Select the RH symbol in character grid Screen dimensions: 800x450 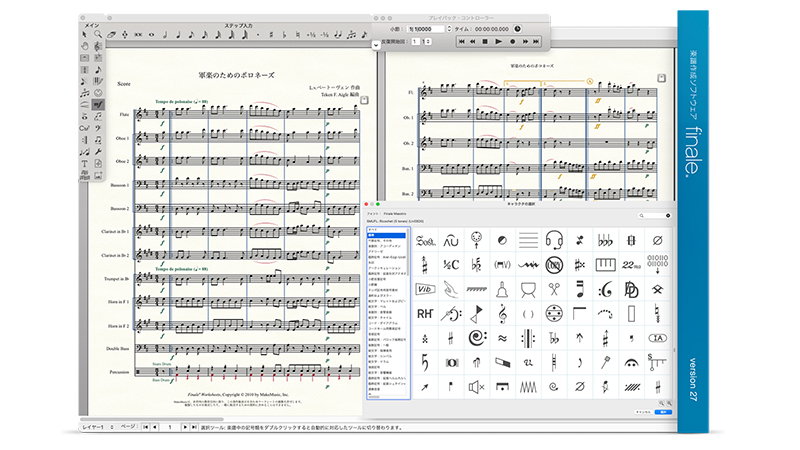[424, 314]
